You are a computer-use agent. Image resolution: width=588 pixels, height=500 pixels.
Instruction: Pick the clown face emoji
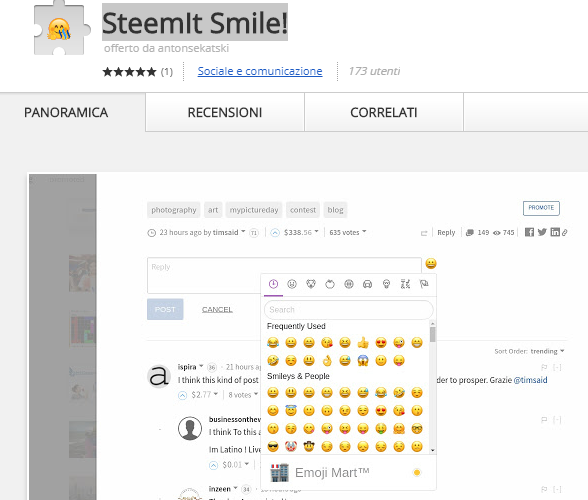pyautogui.click(x=291, y=446)
